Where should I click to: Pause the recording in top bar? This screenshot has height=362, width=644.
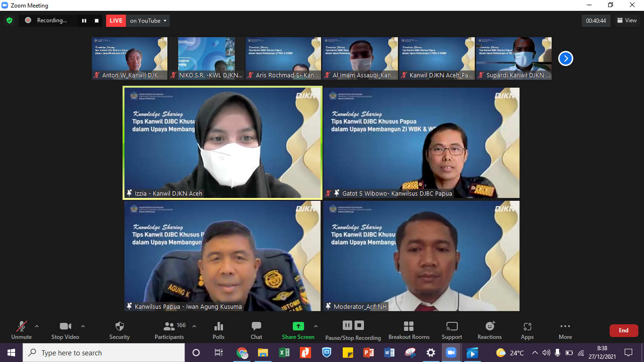click(x=84, y=21)
